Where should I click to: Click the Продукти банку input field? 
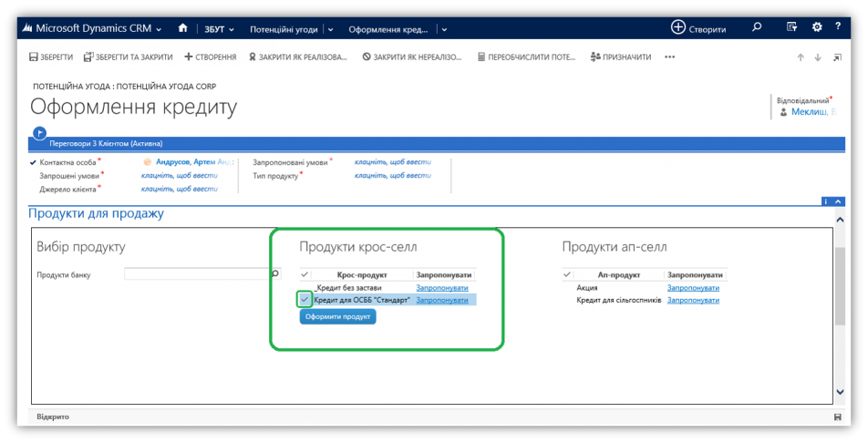pyautogui.click(x=197, y=273)
